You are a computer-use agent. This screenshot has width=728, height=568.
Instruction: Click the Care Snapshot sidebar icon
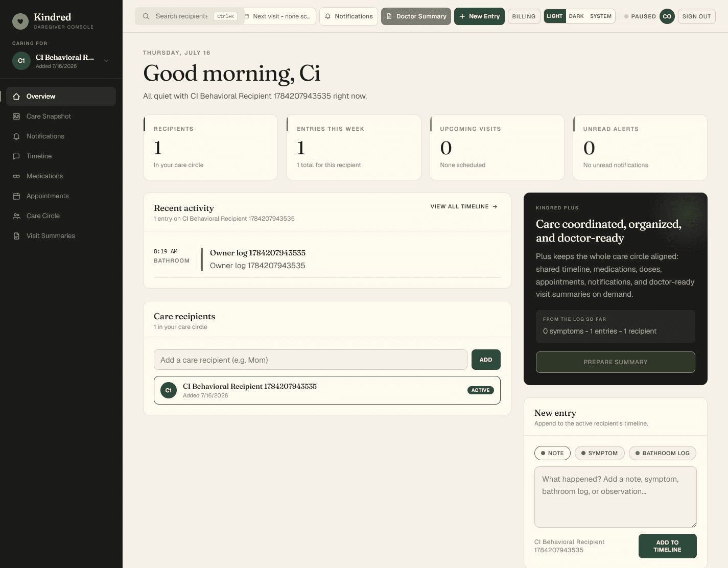[x=16, y=116]
